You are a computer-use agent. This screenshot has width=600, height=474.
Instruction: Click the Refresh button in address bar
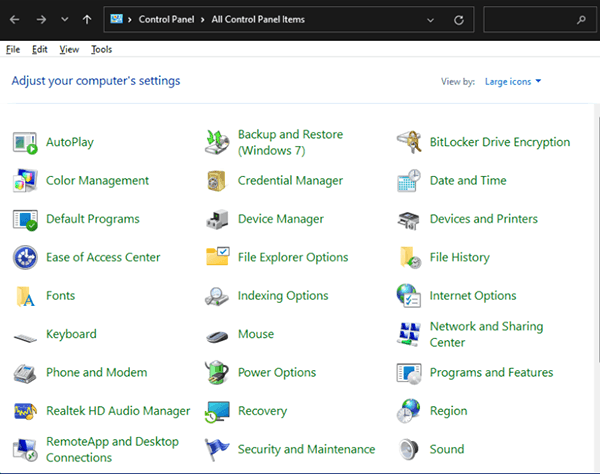[458, 19]
